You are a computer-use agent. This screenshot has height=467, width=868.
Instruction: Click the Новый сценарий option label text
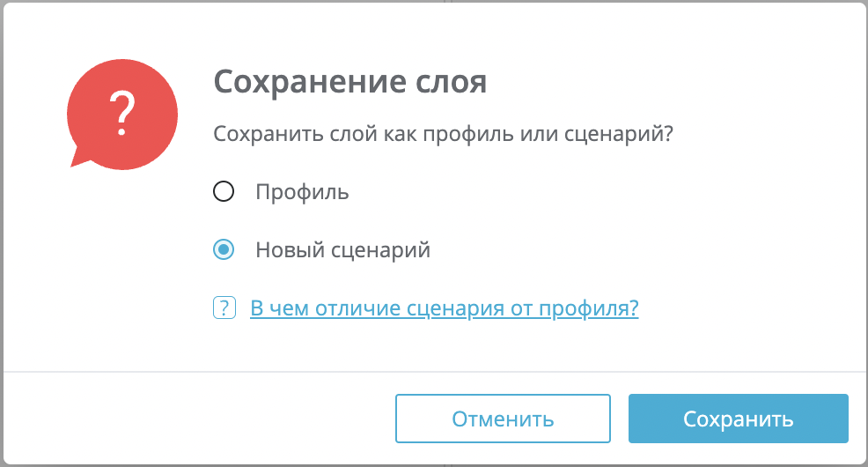point(342,250)
